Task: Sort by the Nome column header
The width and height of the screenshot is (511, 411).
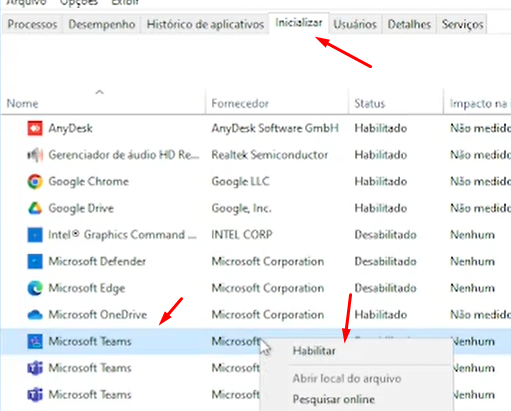Action: pos(22,104)
